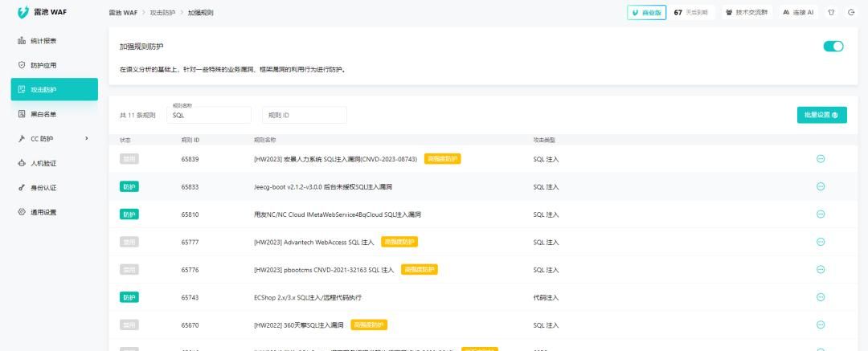Open 人机验证 via its robot icon
Viewport: 868px width, 351px height.
(23, 163)
